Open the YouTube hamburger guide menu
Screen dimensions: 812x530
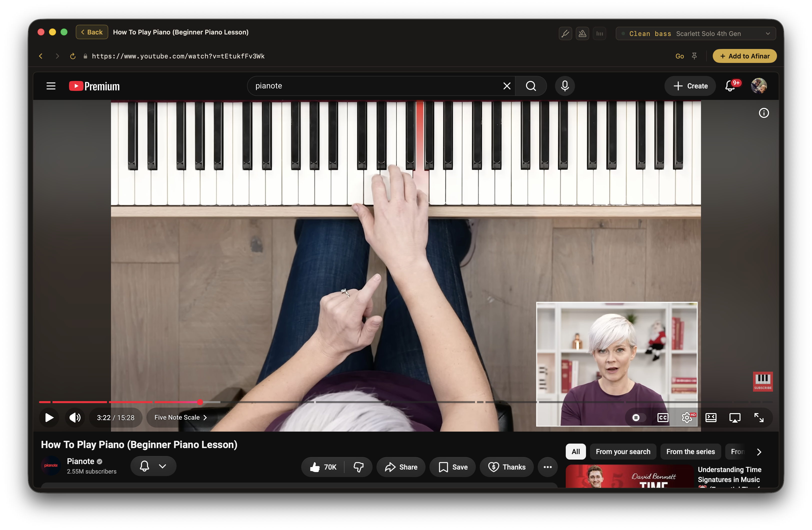point(51,86)
